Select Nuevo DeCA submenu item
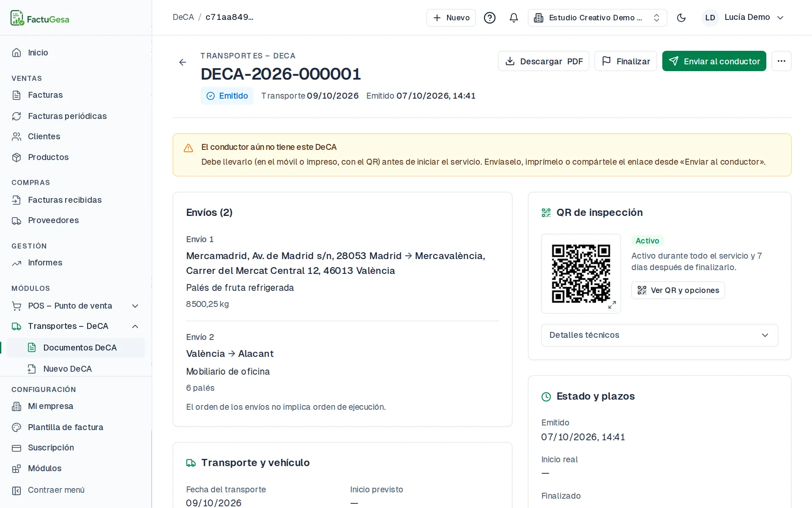This screenshot has height=508, width=812. [x=76, y=369]
